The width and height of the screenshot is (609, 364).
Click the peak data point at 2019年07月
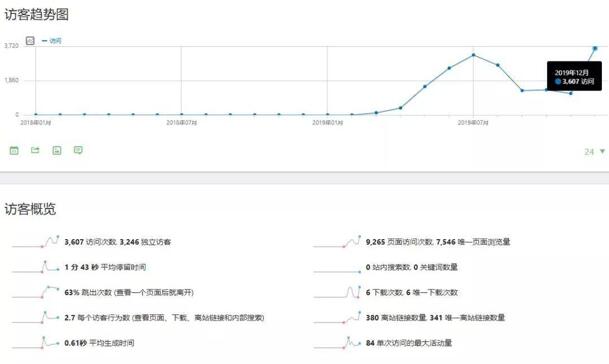[473, 55]
